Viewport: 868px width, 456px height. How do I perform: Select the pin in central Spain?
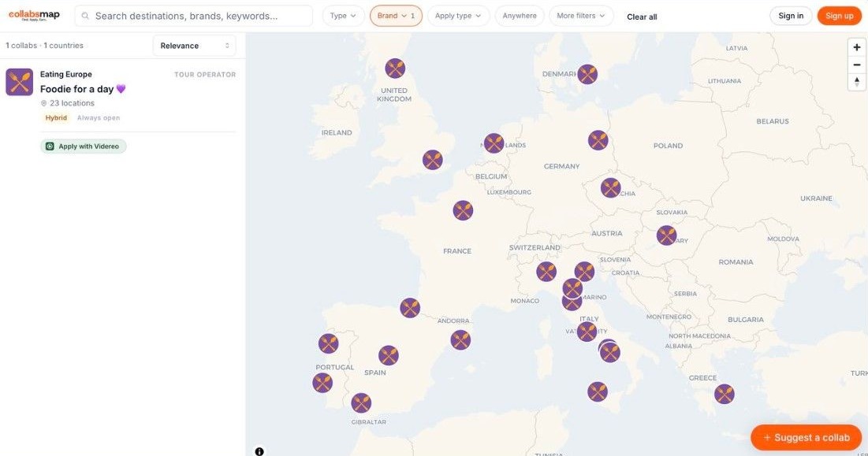(388, 355)
